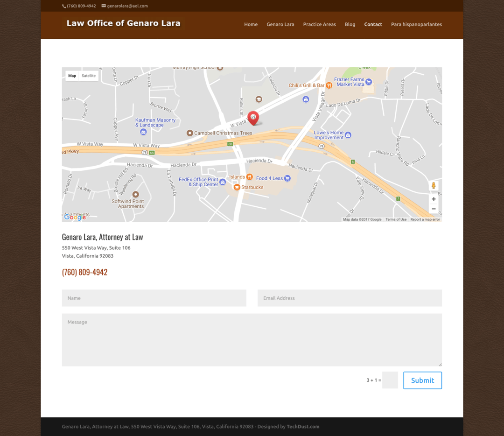This screenshot has width=504, height=436.
Task: Switch the map to Satellite view
Action: pyautogui.click(x=89, y=76)
